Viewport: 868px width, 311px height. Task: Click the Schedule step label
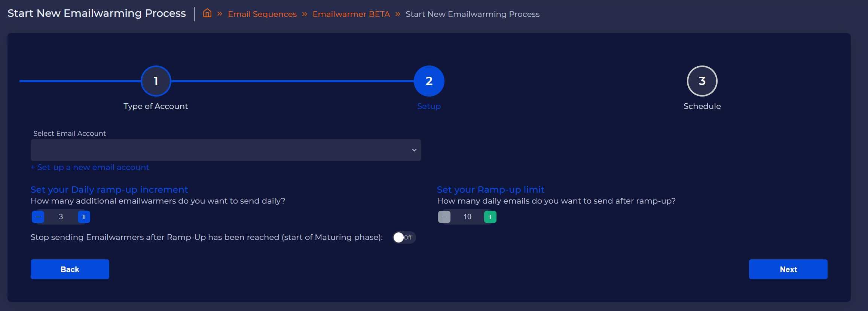click(x=702, y=106)
